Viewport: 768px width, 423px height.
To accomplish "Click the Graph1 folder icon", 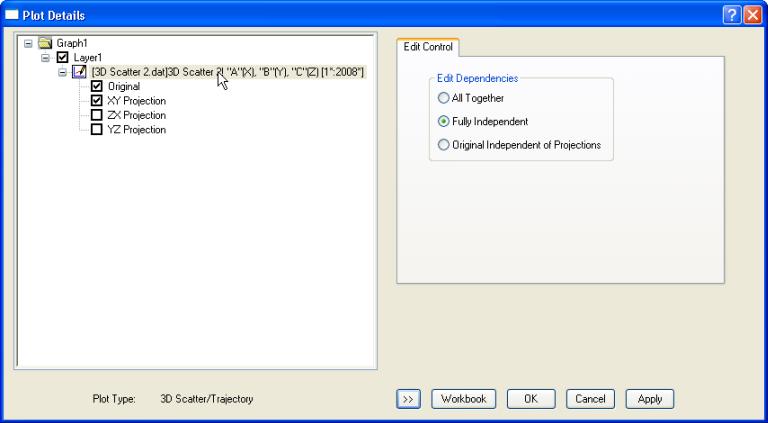I will (x=44, y=44).
